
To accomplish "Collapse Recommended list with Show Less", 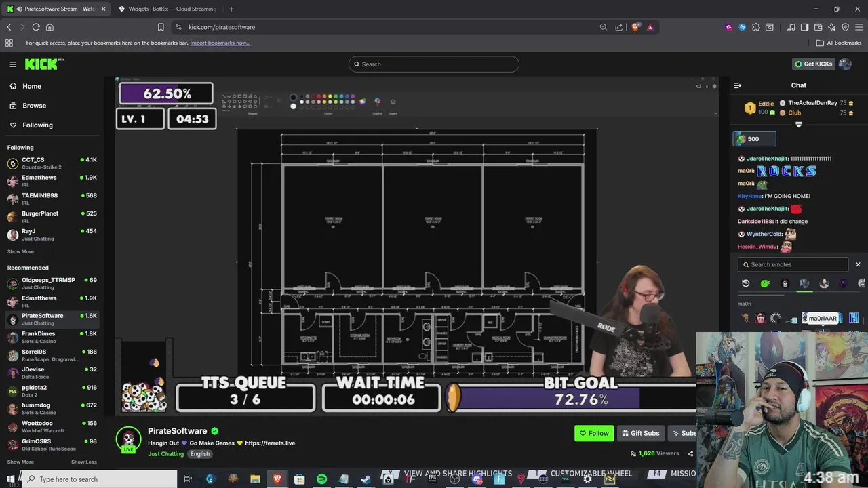I will (x=84, y=462).
